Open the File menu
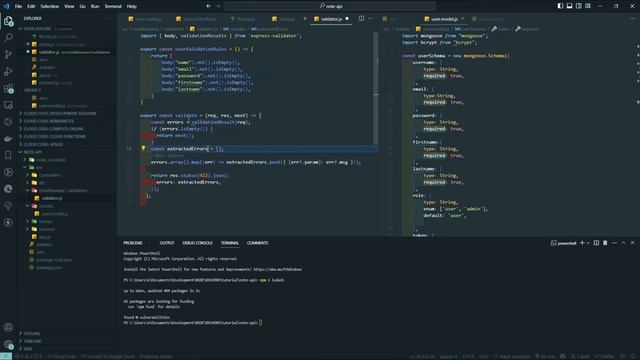Screen dimensions: 640x360 click(x=18, y=6)
